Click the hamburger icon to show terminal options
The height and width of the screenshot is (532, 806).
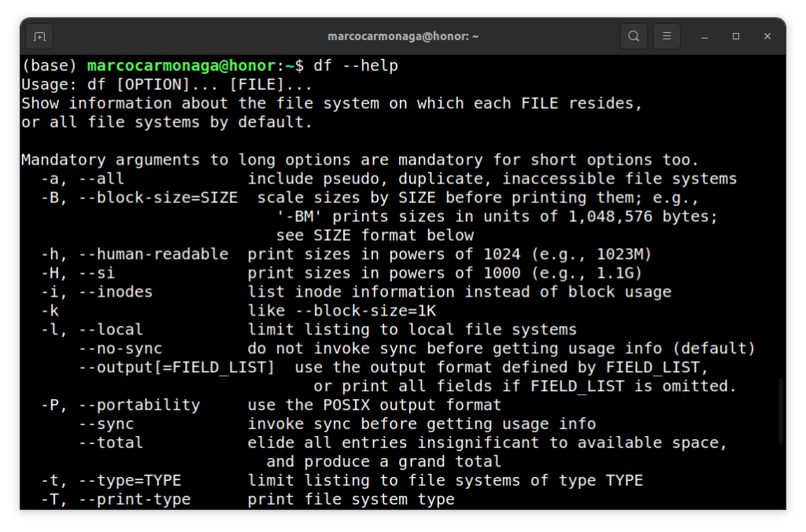coord(665,36)
